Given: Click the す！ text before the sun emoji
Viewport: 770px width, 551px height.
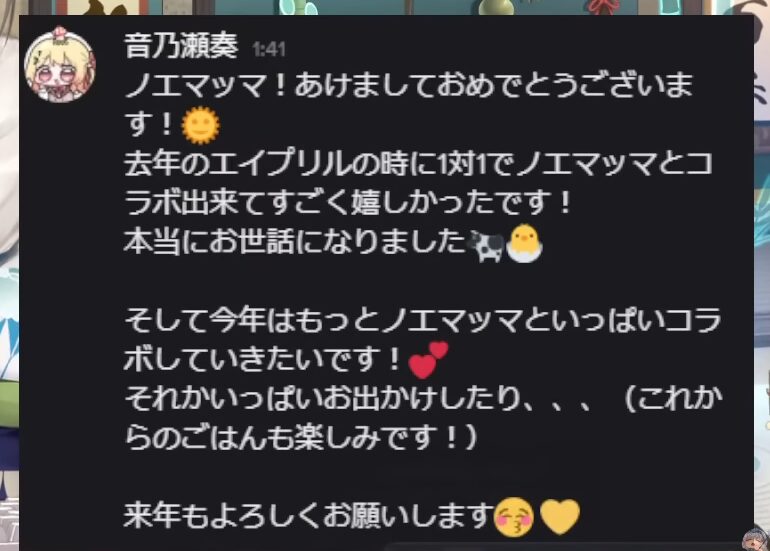Looking at the screenshot, I should tap(150, 124).
